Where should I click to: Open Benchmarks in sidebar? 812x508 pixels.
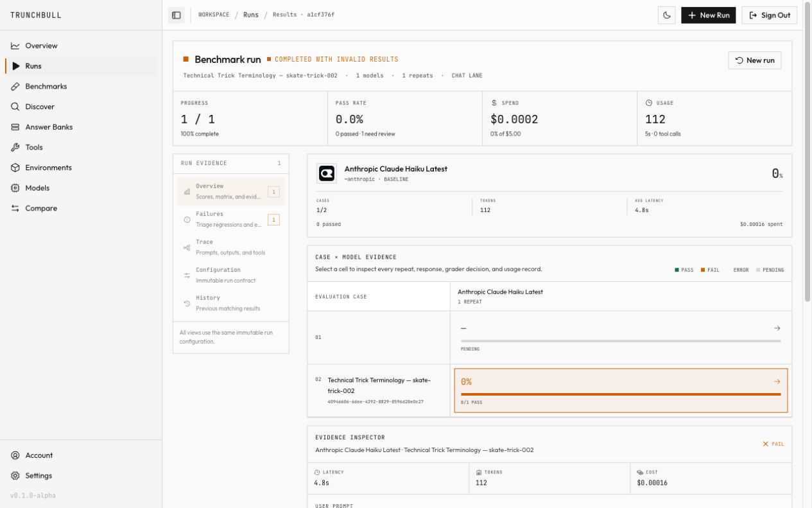tap(80, 86)
